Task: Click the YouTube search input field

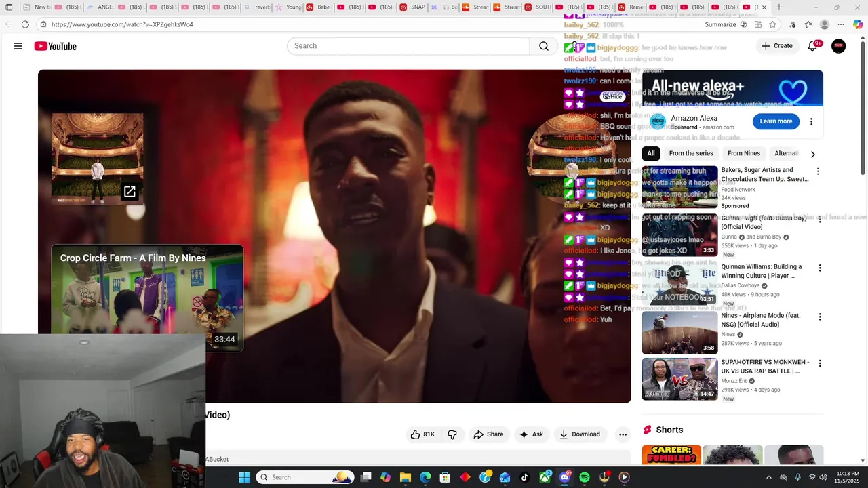Action: [x=408, y=46]
